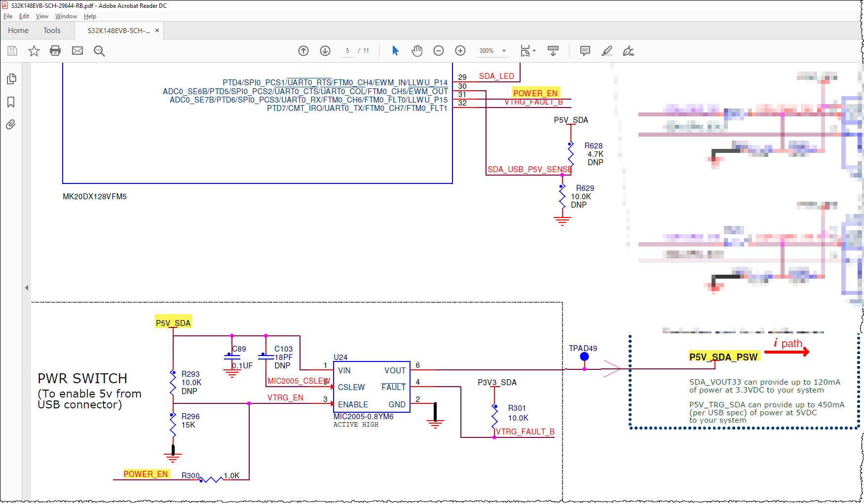Image resolution: width=864 pixels, height=504 pixels.
Task: Send file by email envelope icon
Action: tap(77, 51)
